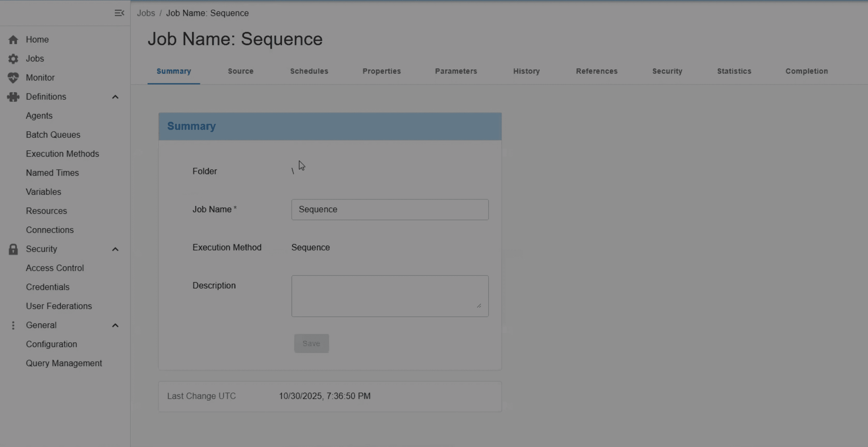Image resolution: width=868 pixels, height=447 pixels.
Task: Click the Jobs gear icon
Action: pyautogui.click(x=13, y=59)
